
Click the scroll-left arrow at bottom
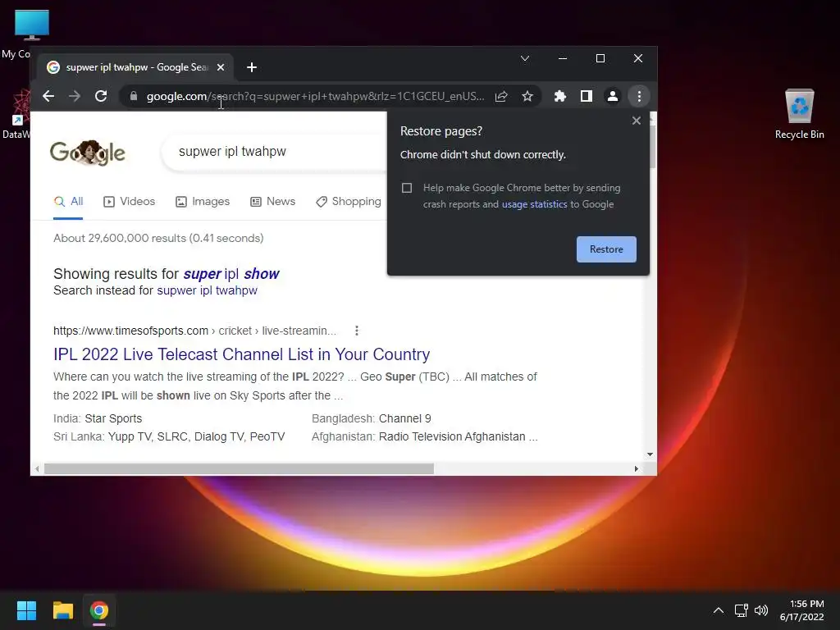36,468
